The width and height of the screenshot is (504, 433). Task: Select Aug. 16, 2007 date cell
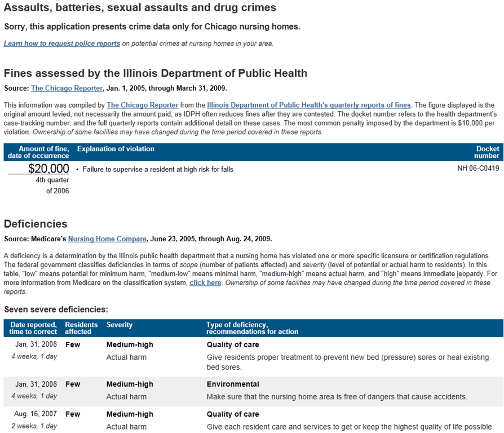pyautogui.click(x=36, y=414)
